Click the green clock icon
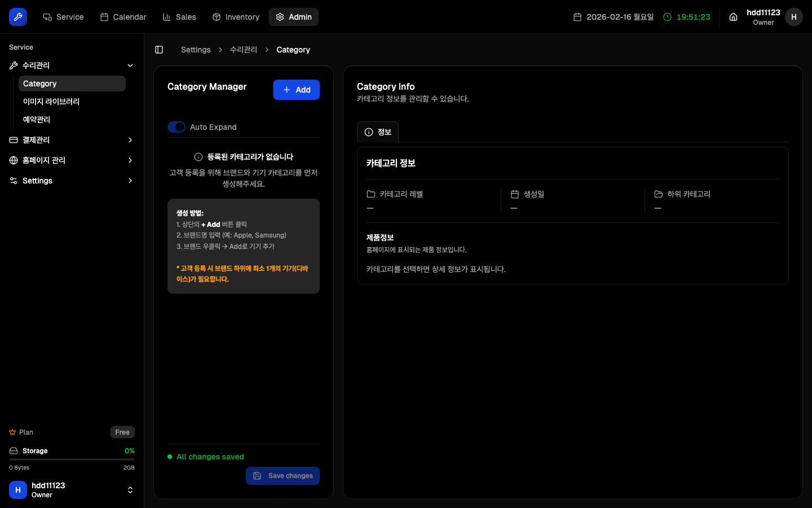This screenshot has height=508, width=812. tap(667, 17)
